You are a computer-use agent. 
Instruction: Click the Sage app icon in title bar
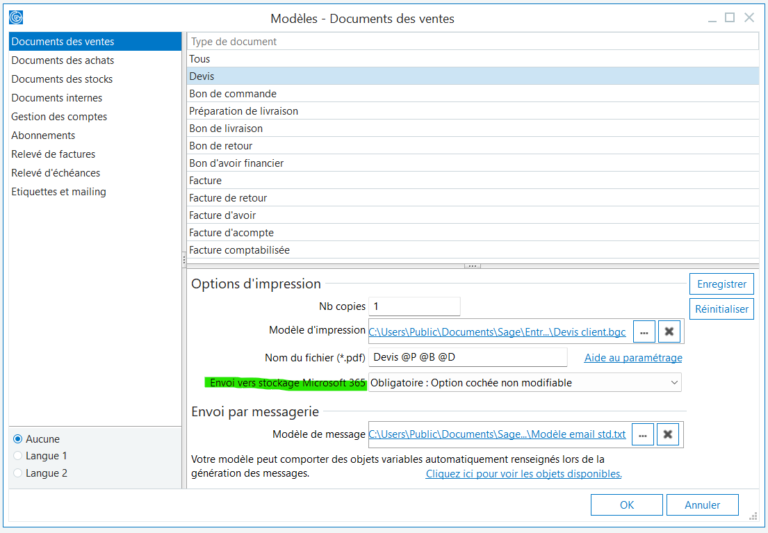pos(16,18)
